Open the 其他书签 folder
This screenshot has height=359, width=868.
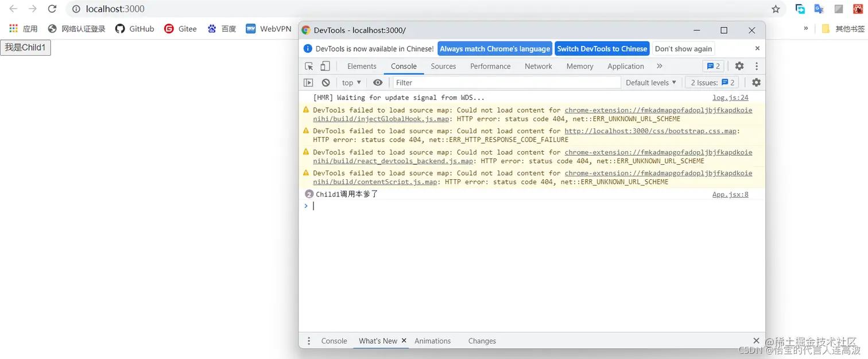tap(843, 29)
